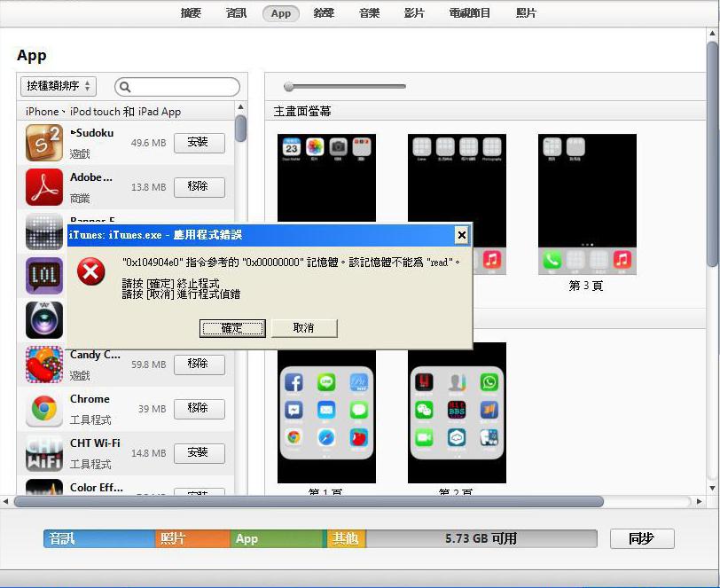Image resolution: width=720 pixels, height=588 pixels.
Task: Click the CHT Wi-Fi app icon
Action: point(44,453)
